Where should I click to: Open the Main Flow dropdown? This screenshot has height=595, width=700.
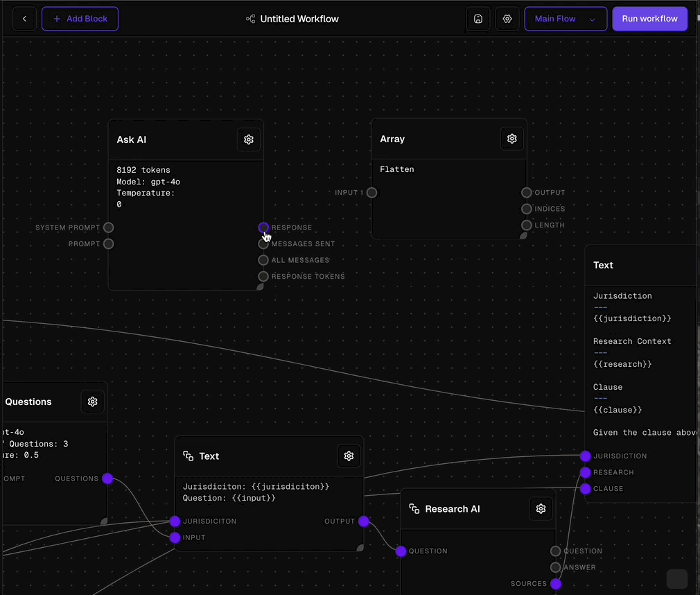click(566, 19)
